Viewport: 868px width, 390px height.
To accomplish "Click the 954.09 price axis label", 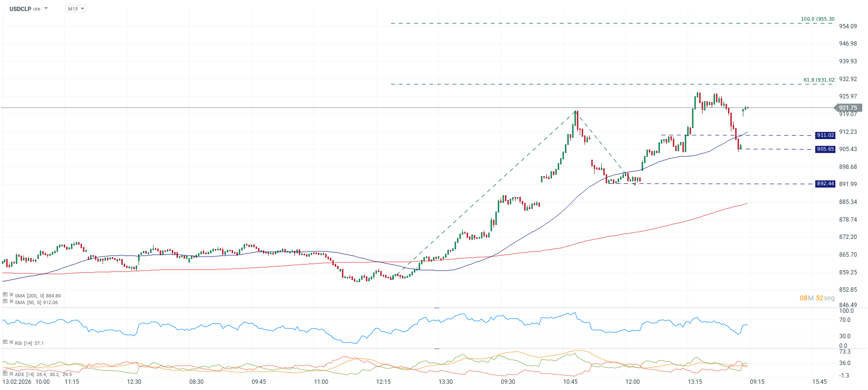I will click(x=848, y=26).
